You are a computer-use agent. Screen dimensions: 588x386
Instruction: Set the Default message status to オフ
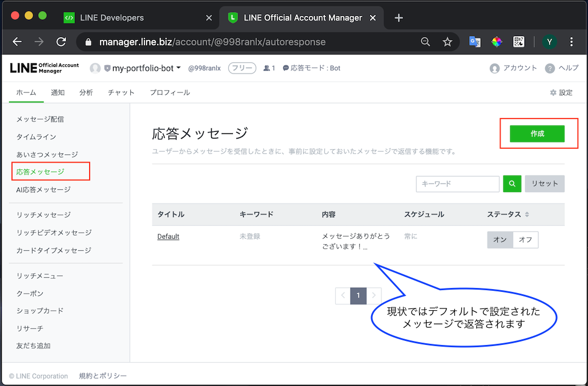525,239
